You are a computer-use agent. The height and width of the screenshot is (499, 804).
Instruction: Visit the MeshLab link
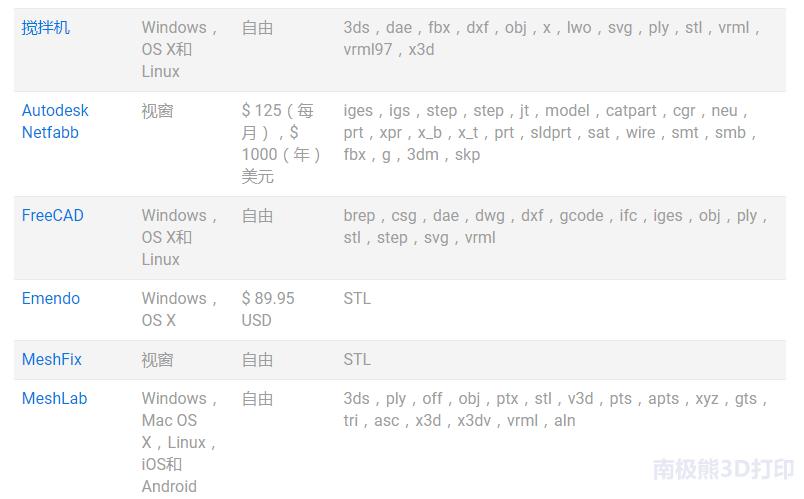pyautogui.click(x=55, y=398)
